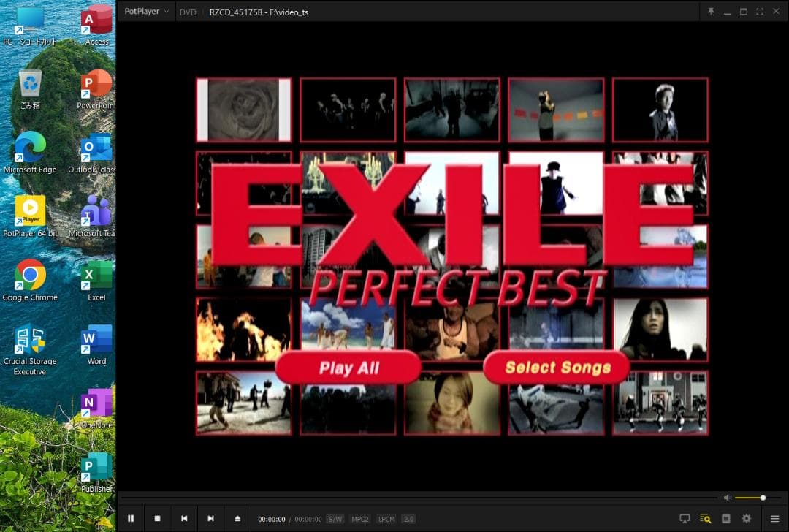Click the eject/open file icon

(x=237, y=518)
